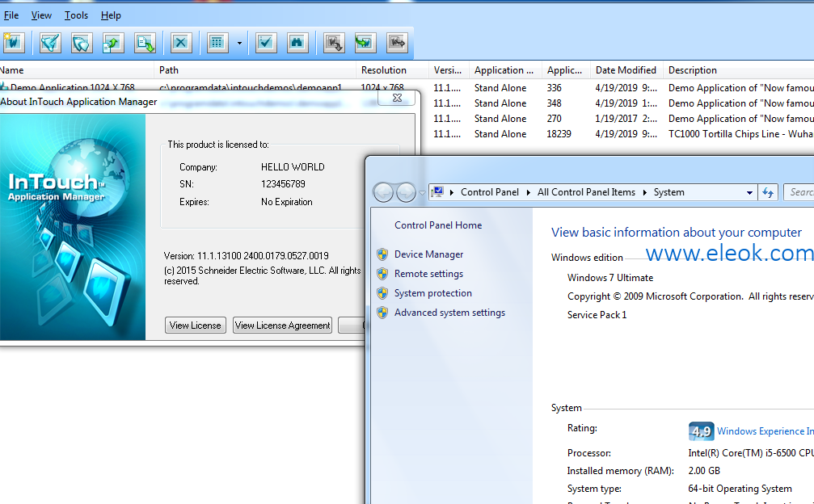Open the view style dropdown arrow in toolbar

tap(239, 43)
